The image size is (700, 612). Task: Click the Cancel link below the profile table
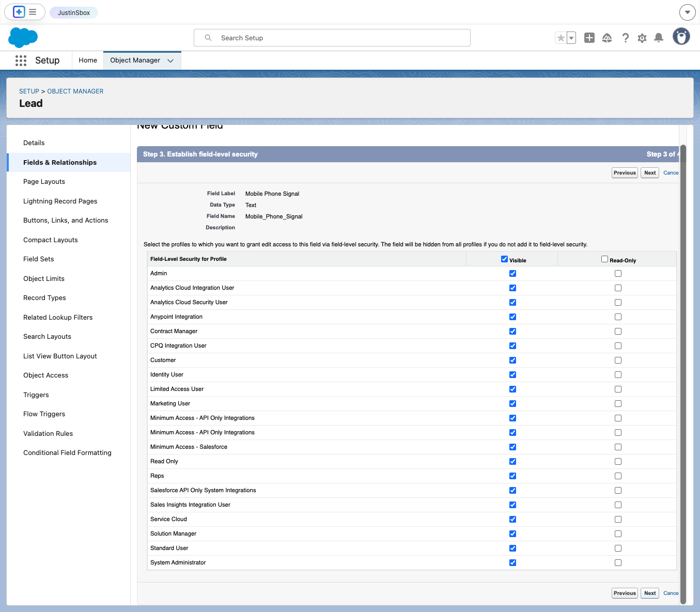pos(671,593)
